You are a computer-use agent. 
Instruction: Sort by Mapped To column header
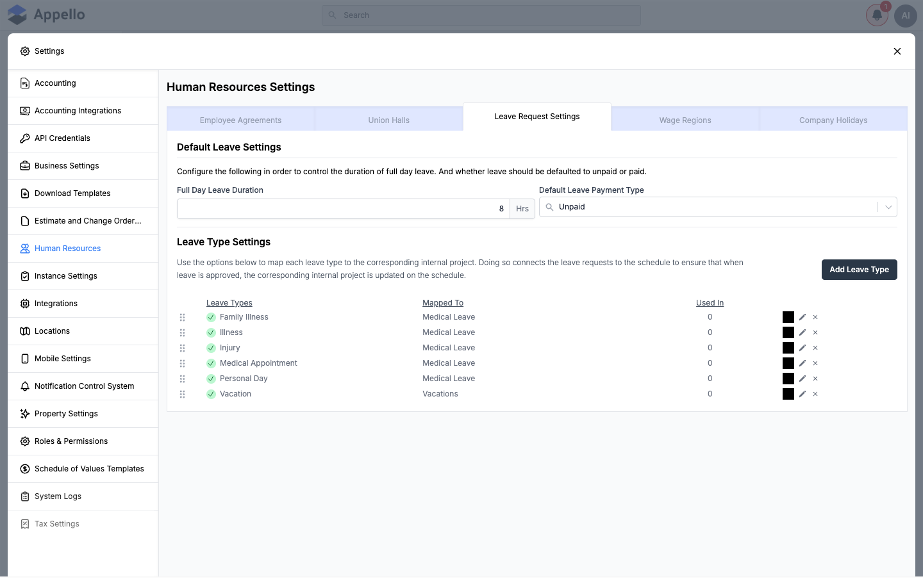click(x=443, y=303)
